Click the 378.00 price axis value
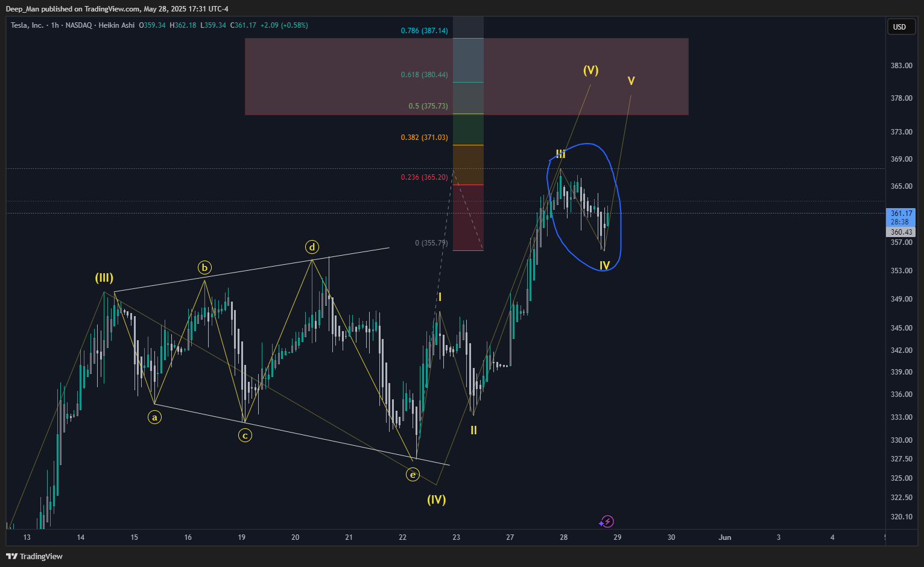Screen dimensions: 924x567 point(902,98)
